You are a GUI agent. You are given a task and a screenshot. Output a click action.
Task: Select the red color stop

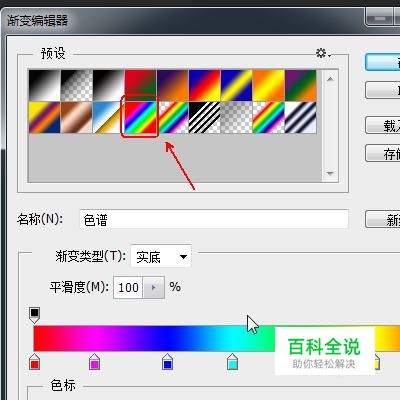34,362
